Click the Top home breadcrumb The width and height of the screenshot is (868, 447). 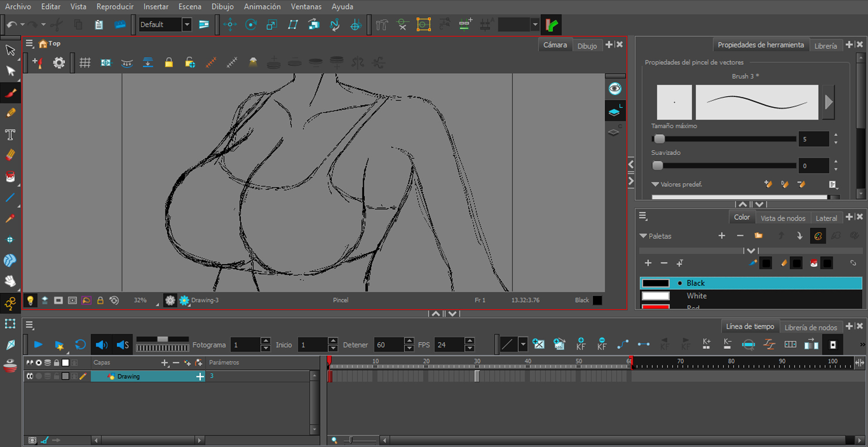[x=50, y=43]
